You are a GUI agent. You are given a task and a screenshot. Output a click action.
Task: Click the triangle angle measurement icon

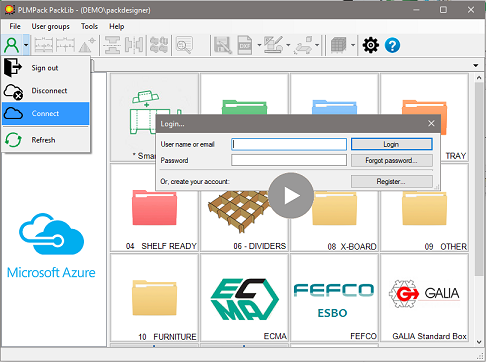87,45
